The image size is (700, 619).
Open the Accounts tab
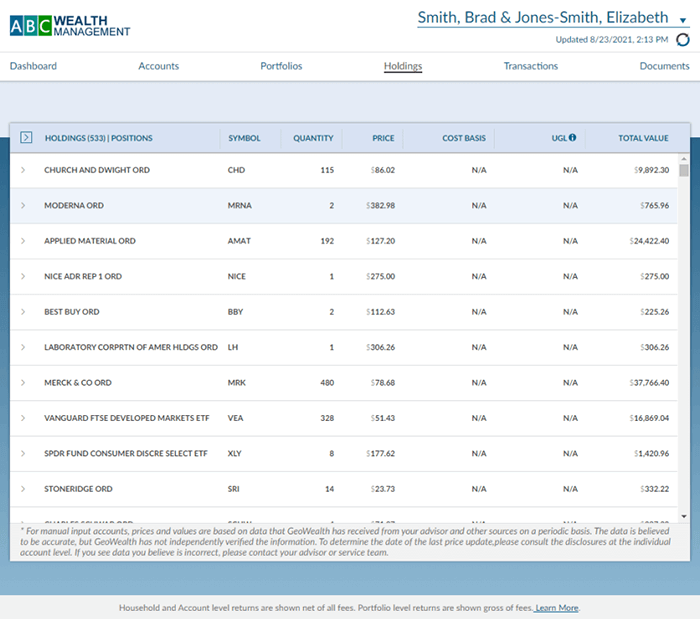click(x=158, y=66)
